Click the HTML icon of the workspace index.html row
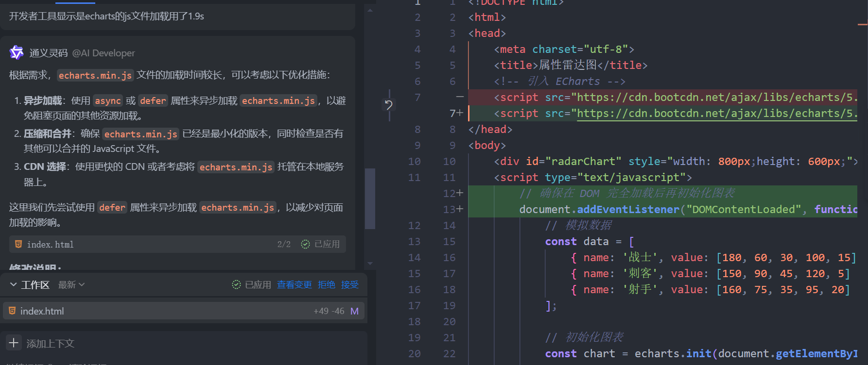This screenshot has width=868, height=365. 12,311
